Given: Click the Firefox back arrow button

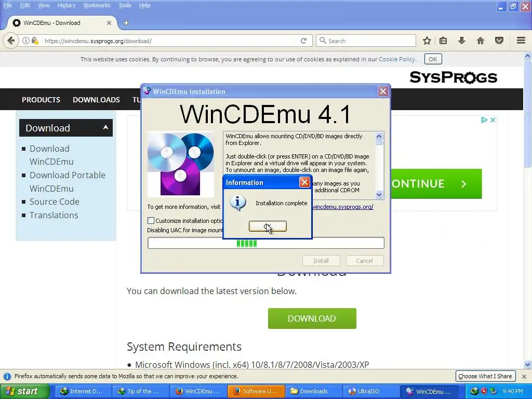Looking at the screenshot, I should [11, 41].
